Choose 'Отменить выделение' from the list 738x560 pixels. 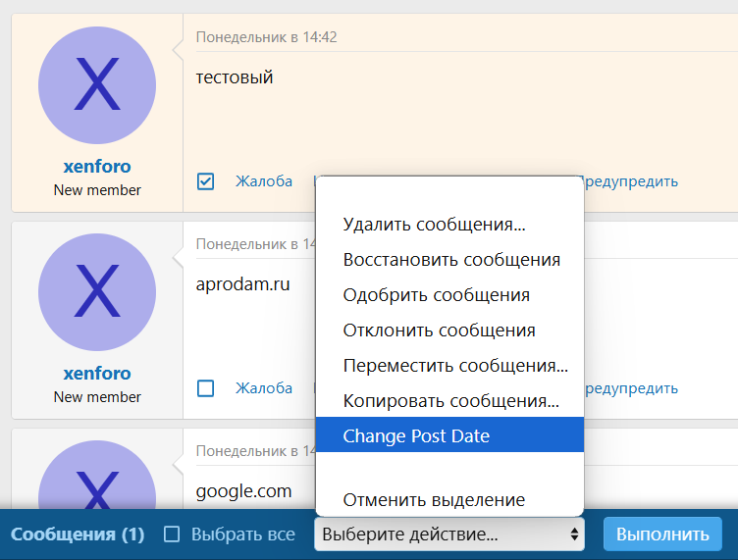tap(434, 499)
